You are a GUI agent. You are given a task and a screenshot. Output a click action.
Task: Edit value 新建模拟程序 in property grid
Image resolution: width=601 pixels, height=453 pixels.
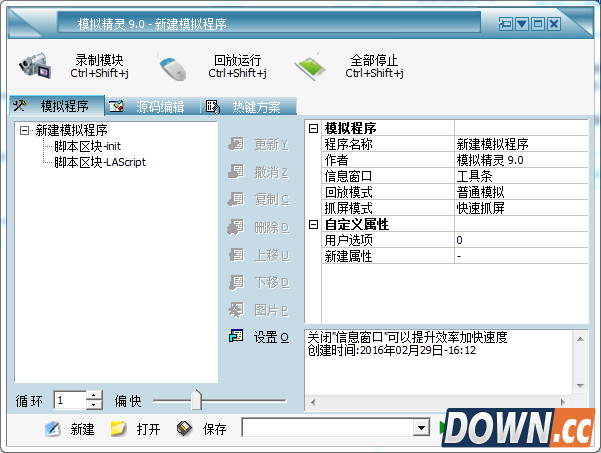click(x=521, y=144)
